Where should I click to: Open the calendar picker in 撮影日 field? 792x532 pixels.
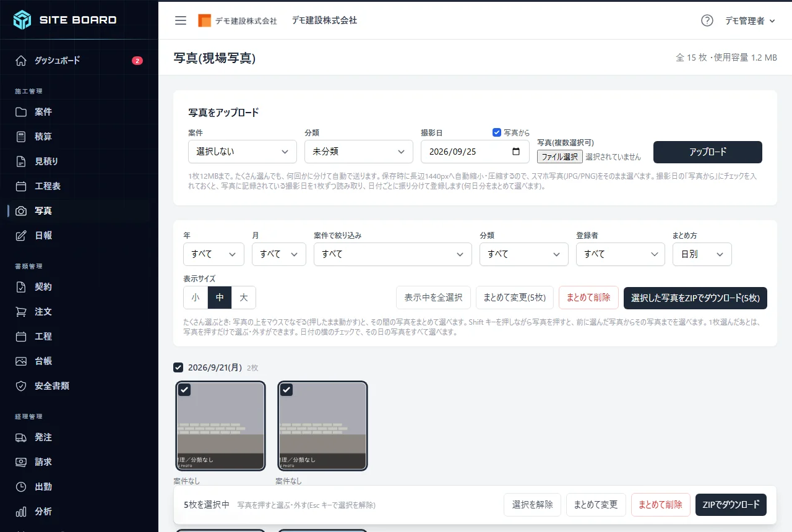516,152
